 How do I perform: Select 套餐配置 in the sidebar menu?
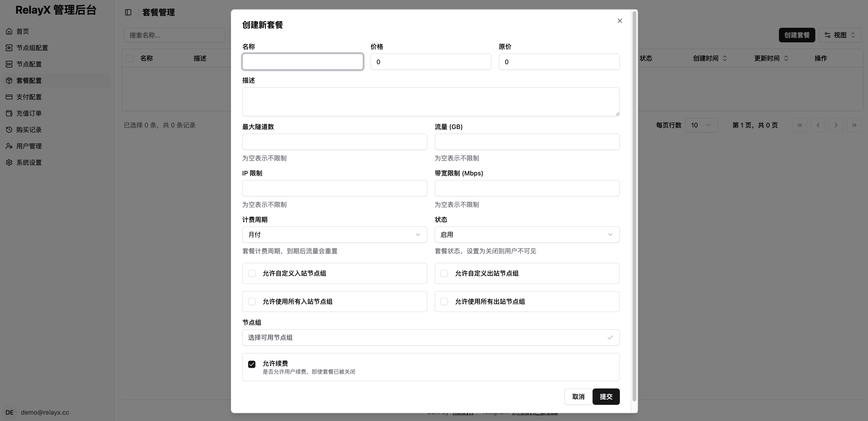coord(29,81)
